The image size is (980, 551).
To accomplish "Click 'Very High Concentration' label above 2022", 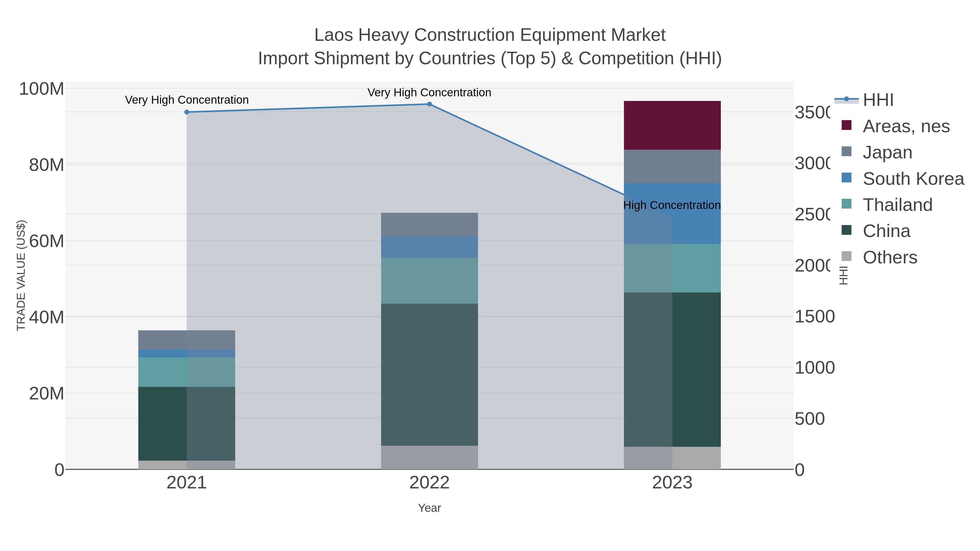I will [430, 93].
